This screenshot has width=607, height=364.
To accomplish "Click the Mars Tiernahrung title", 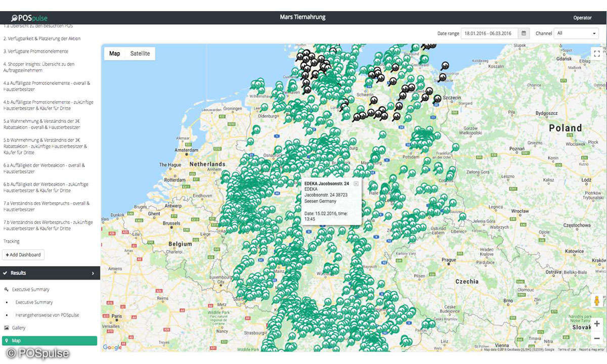I will (x=302, y=17).
